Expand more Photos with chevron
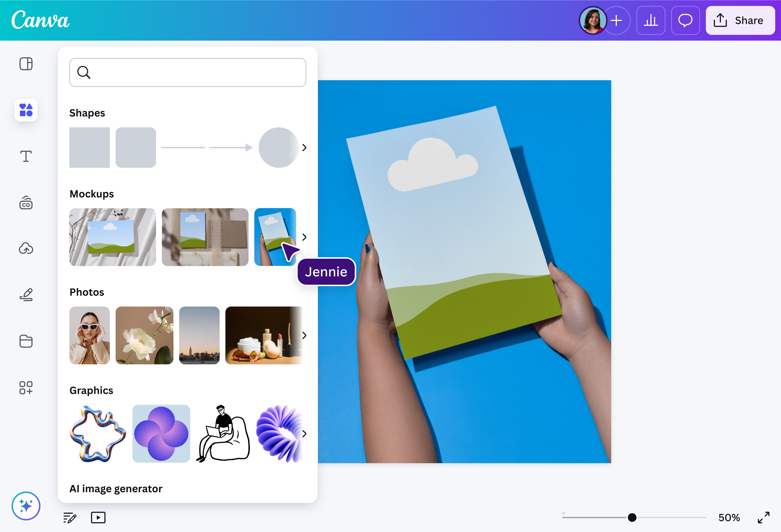The width and height of the screenshot is (781, 532). (304, 335)
